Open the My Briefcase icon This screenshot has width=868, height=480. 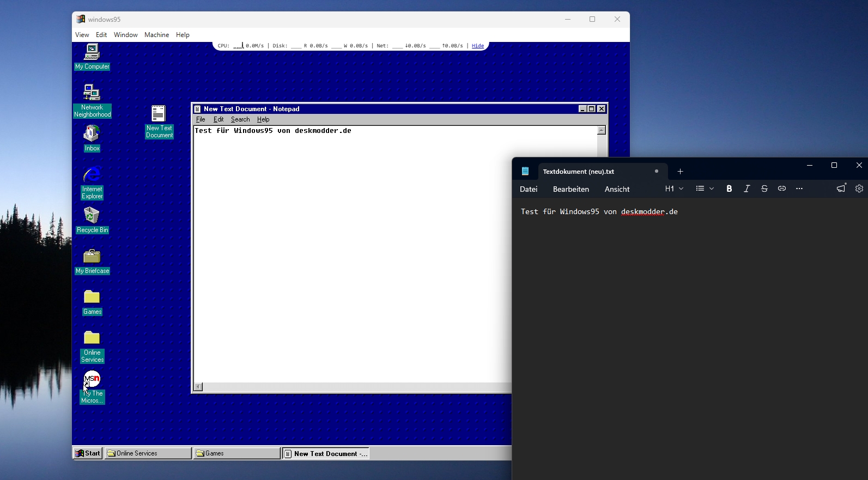coord(92,257)
